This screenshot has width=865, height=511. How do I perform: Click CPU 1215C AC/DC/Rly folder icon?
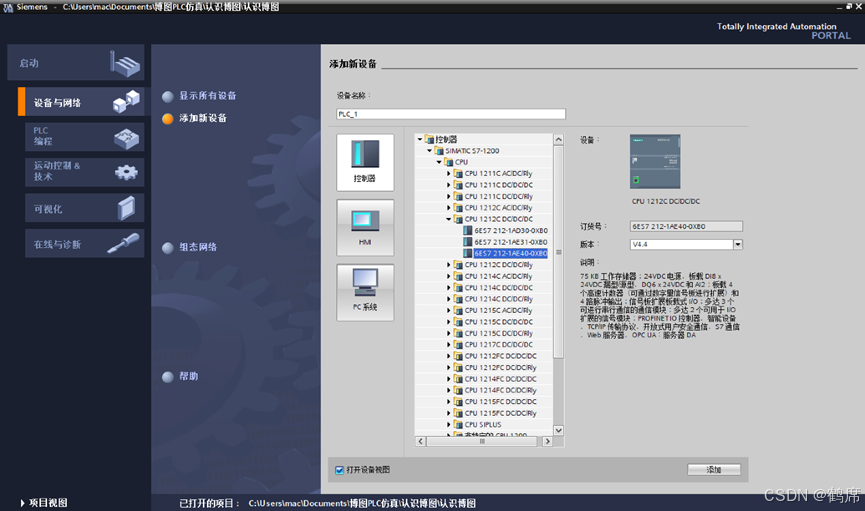pyautogui.click(x=458, y=310)
